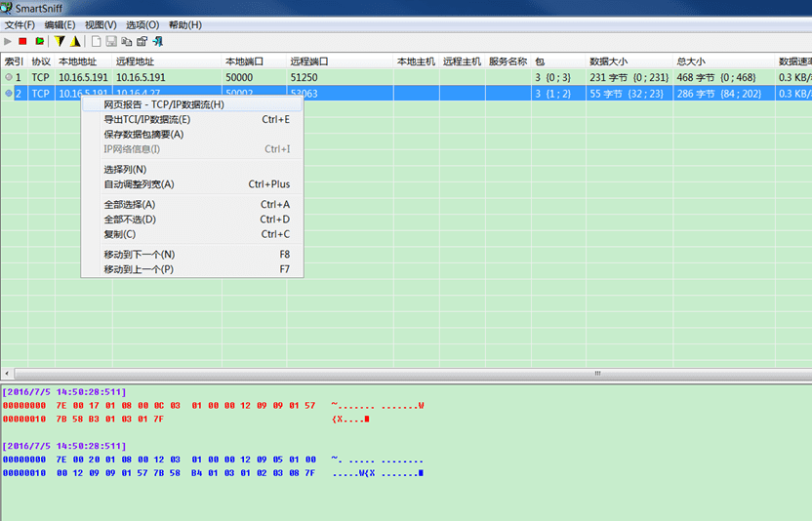Click the copy toolbar icon

pos(126,41)
